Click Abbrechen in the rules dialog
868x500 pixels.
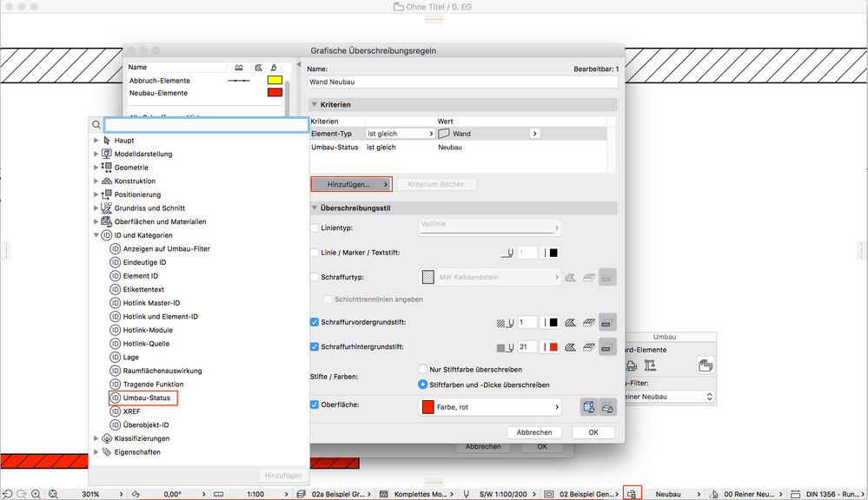click(534, 432)
